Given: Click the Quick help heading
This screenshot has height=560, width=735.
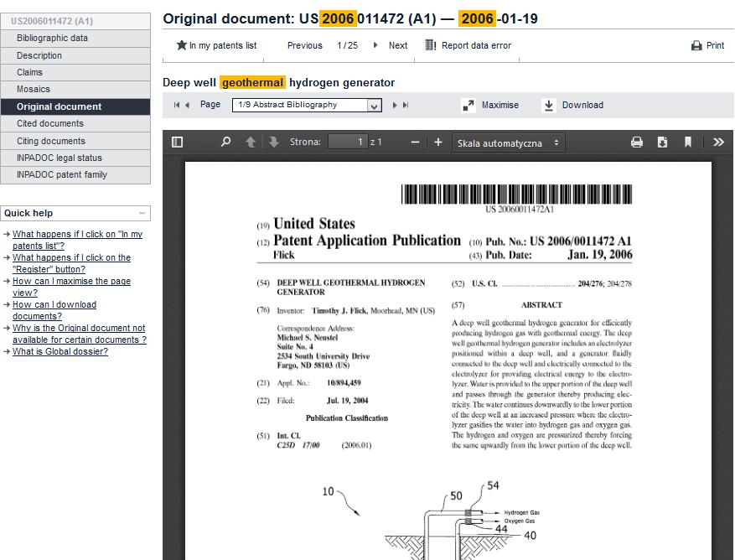Looking at the screenshot, I should pos(28,213).
